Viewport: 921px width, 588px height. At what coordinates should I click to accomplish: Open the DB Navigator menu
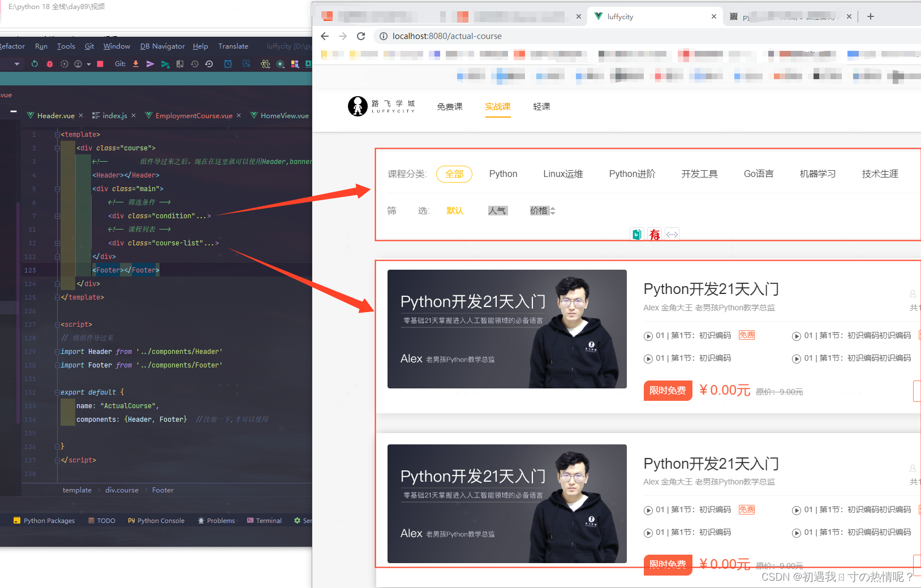[162, 46]
